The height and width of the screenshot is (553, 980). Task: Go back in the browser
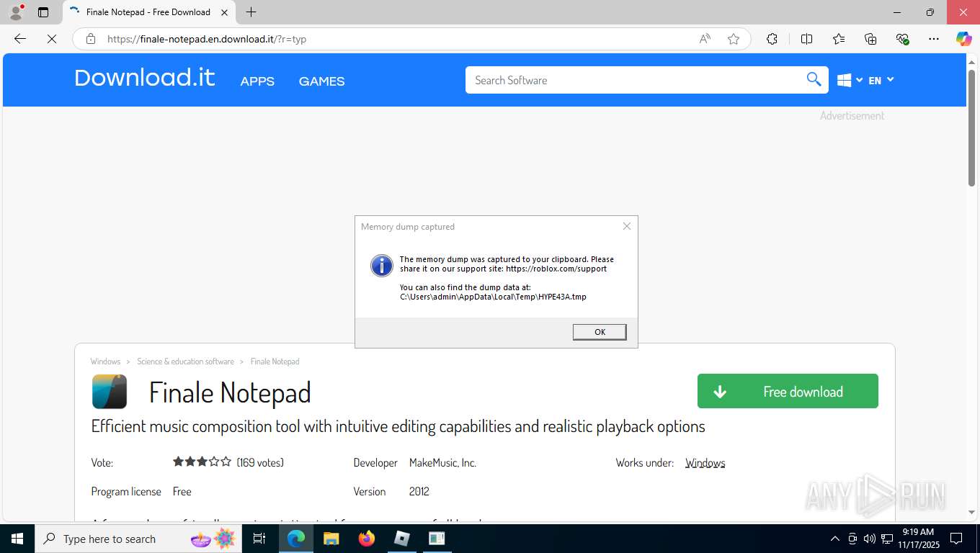20,39
